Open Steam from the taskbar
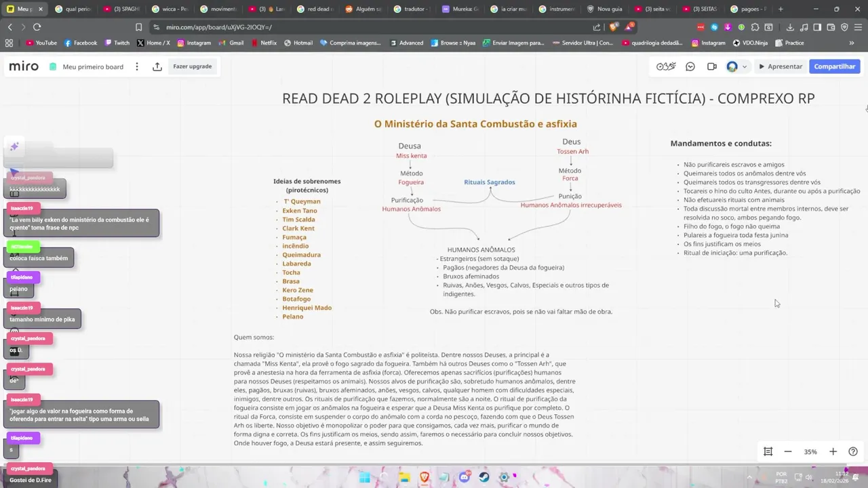Viewport: 868px width, 488px height. 484,478
